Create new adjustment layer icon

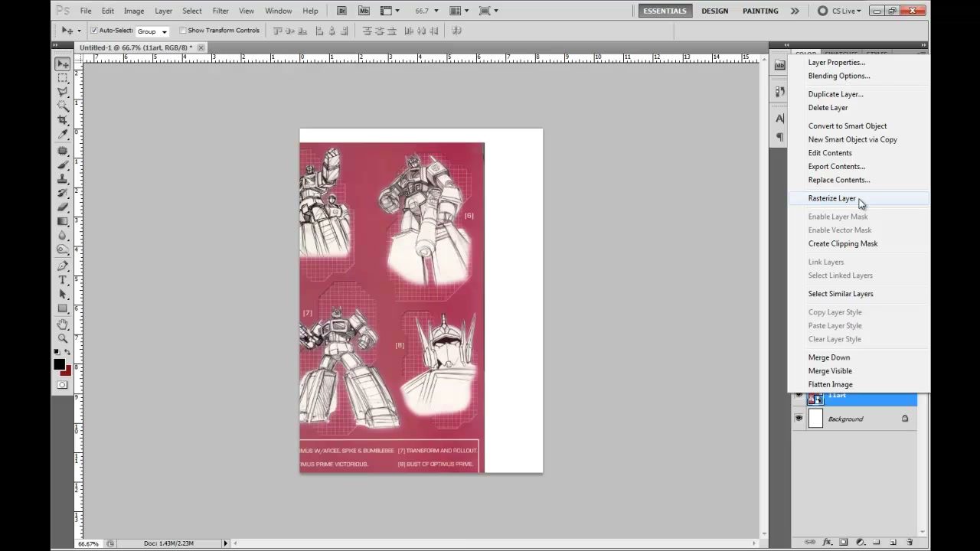coord(860,542)
